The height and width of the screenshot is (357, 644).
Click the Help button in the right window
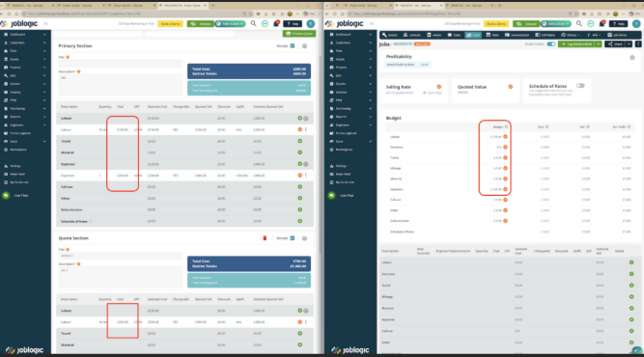point(618,24)
